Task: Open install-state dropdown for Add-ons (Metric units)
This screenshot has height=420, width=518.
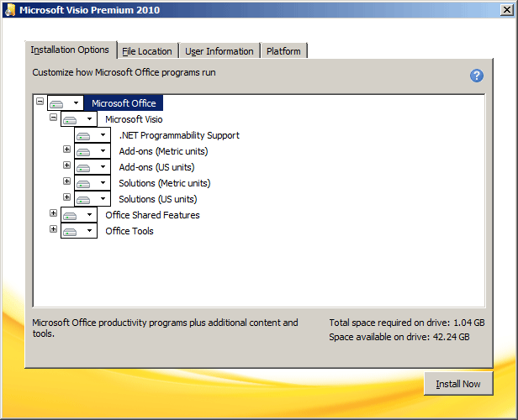Action: point(92,151)
